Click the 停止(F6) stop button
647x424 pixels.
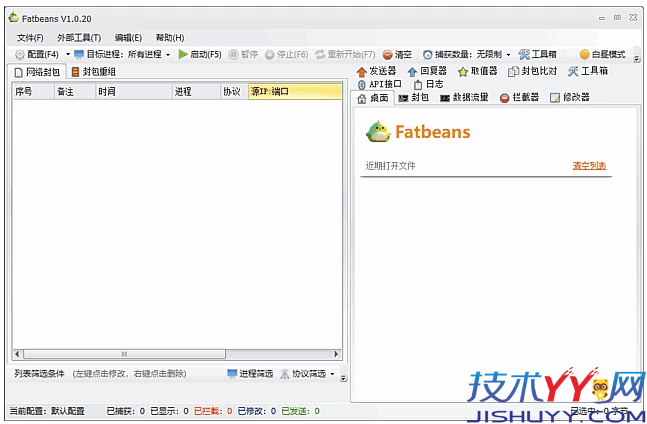[287, 54]
